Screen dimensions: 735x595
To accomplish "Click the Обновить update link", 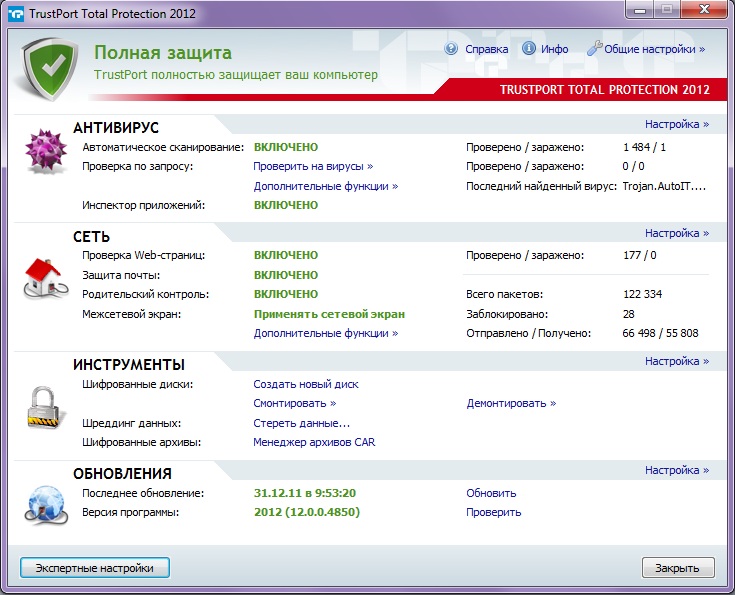I will click(x=491, y=493).
